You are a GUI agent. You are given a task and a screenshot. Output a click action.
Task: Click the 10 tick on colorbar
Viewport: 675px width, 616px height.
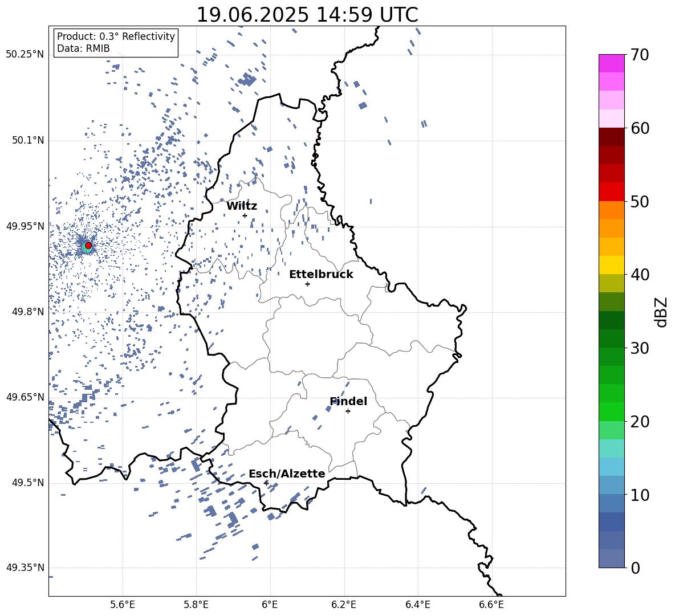(x=640, y=495)
